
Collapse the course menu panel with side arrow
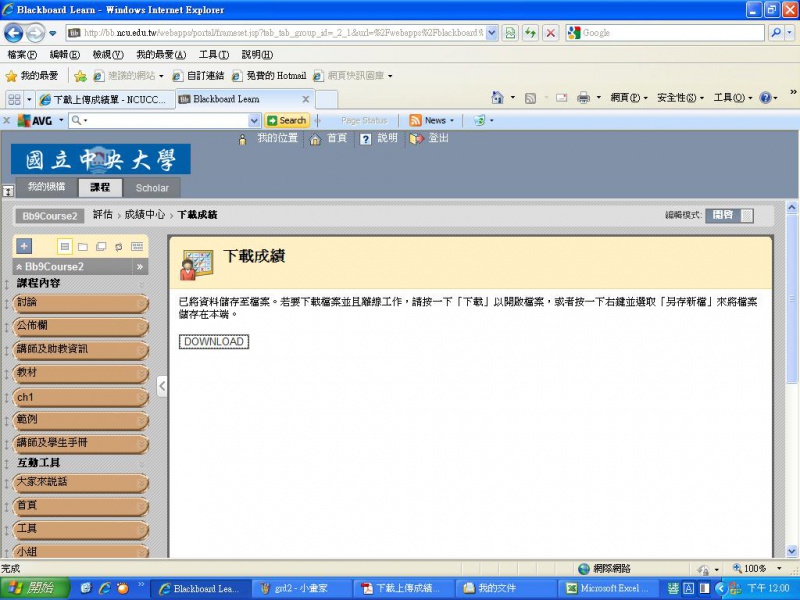point(162,387)
